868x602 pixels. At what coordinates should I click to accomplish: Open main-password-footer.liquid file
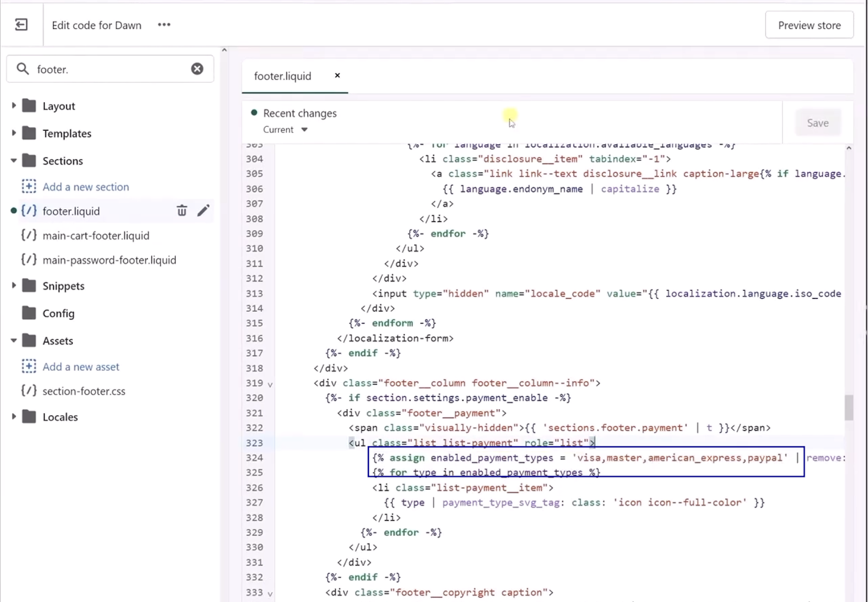110,260
